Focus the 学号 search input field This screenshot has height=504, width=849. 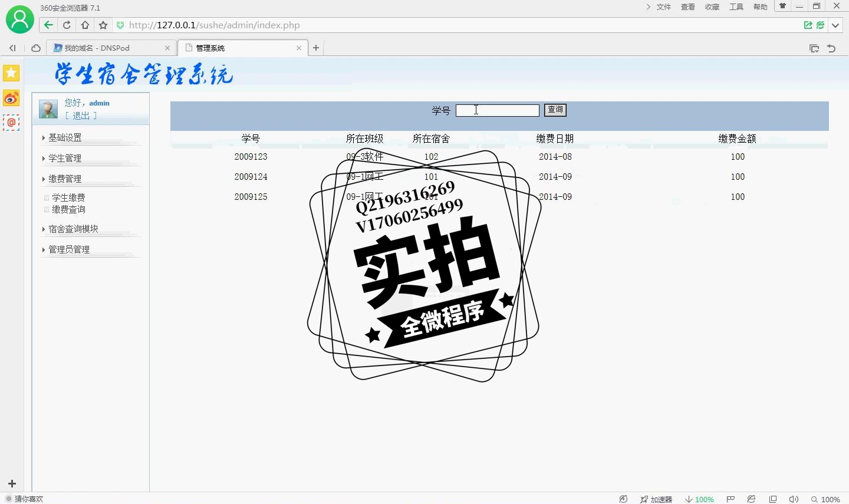[x=498, y=110]
